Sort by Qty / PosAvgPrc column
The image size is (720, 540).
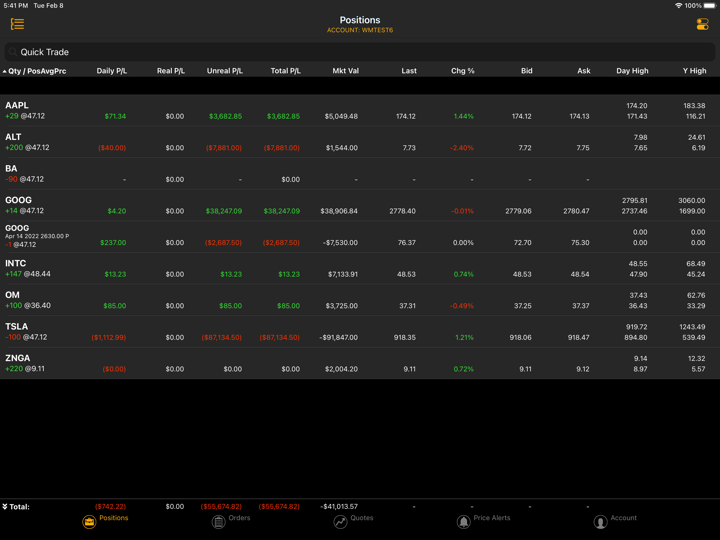coord(36,71)
